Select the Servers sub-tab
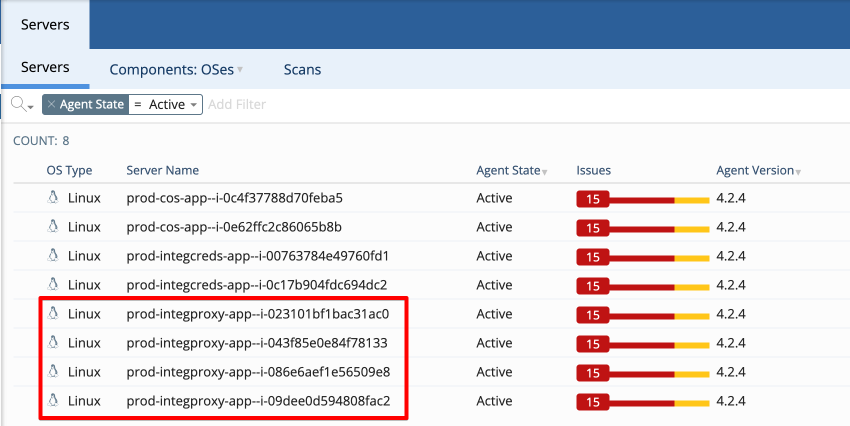 pyautogui.click(x=45, y=68)
